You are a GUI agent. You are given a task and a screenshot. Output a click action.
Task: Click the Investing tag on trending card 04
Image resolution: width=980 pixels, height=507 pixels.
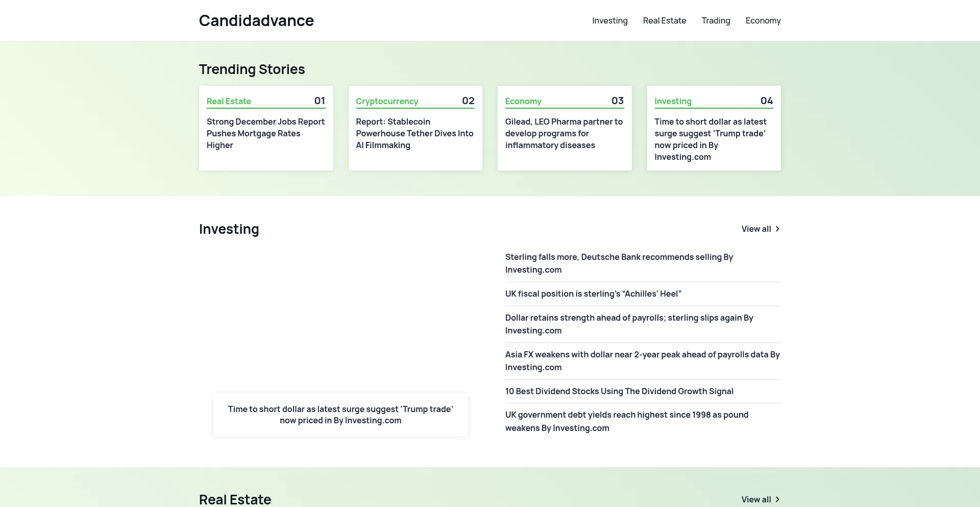(x=673, y=101)
